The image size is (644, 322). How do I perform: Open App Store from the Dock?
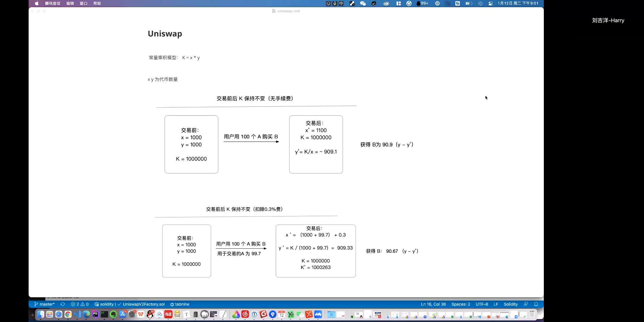tap(123, 314)
